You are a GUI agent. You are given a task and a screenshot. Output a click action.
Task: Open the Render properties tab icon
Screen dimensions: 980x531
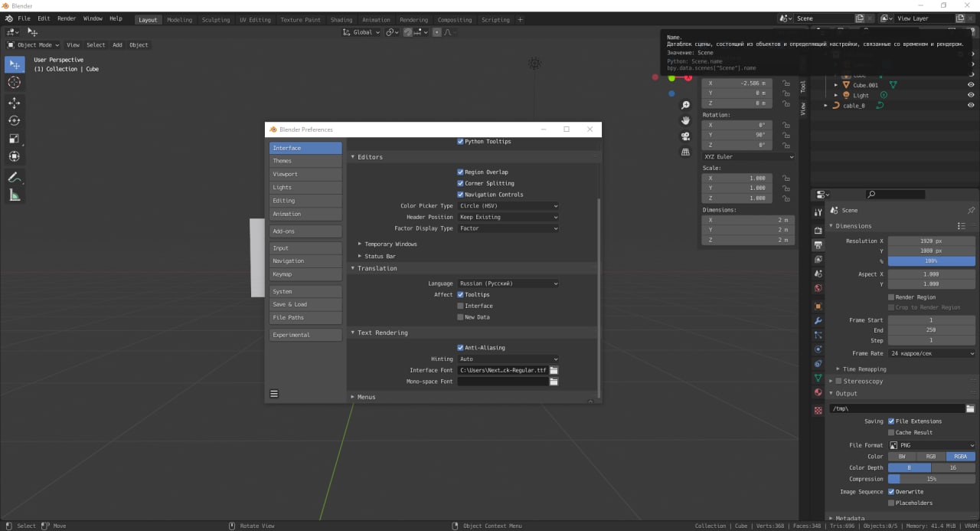[x=818, y=229]
